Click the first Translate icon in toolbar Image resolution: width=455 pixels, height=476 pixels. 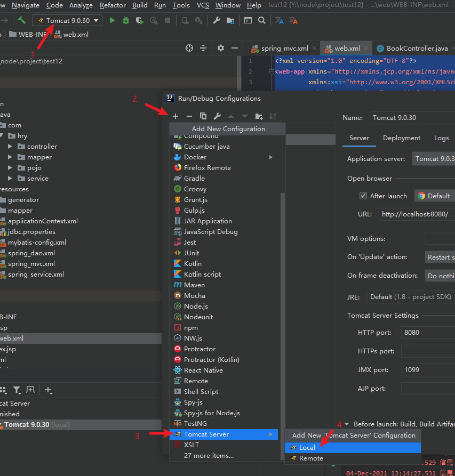[279, 21]
